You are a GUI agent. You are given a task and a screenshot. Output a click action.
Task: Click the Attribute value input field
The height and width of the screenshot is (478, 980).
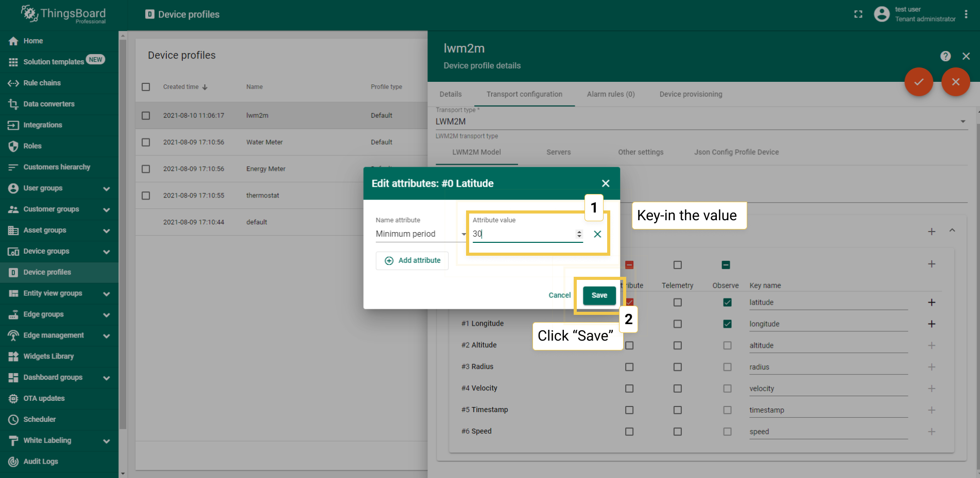click(523, 234)
